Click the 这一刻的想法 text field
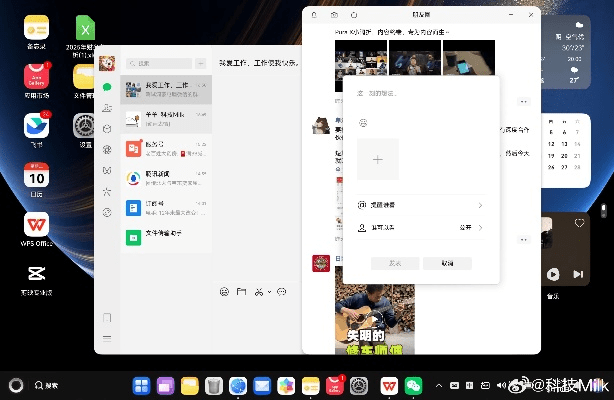This screenshot has height=400, width=614. click(x=421, y=94)
